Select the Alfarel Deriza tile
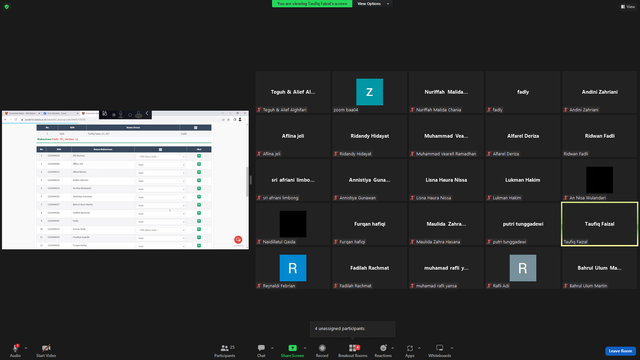This screenshot has height=360, width=640. pyautogui.click(x=523, y=136)
